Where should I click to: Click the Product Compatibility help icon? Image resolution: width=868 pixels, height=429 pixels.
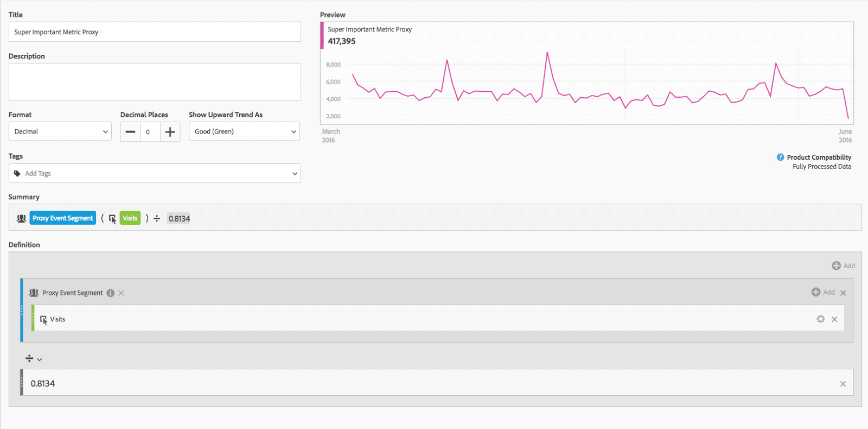click(x=780, y=157)
